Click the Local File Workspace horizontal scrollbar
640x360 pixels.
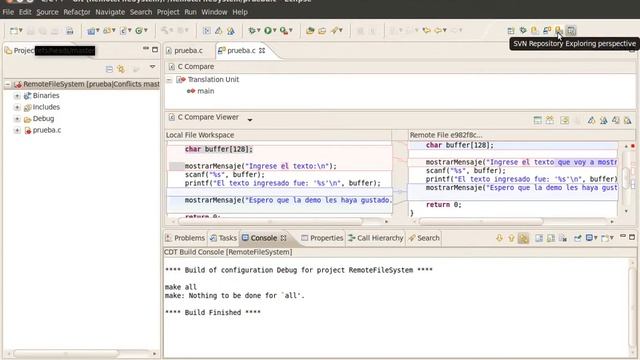(270, 221)
